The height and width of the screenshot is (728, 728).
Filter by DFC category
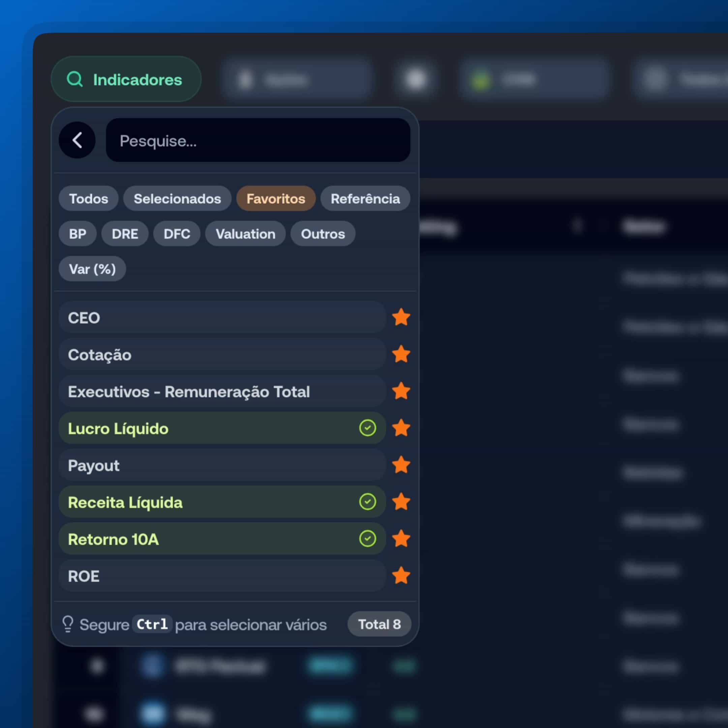pyautogui.click(x=177, y=234)
